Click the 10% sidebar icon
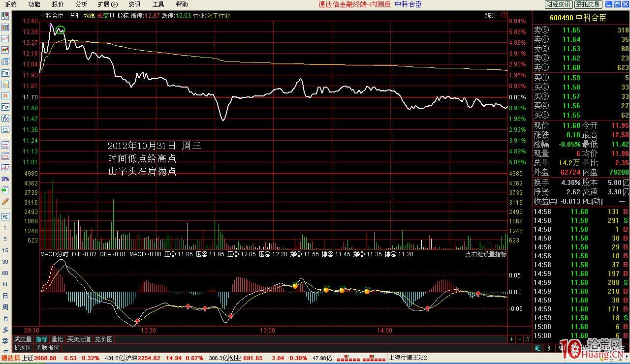630x364 pixels. tap(5, 179)
